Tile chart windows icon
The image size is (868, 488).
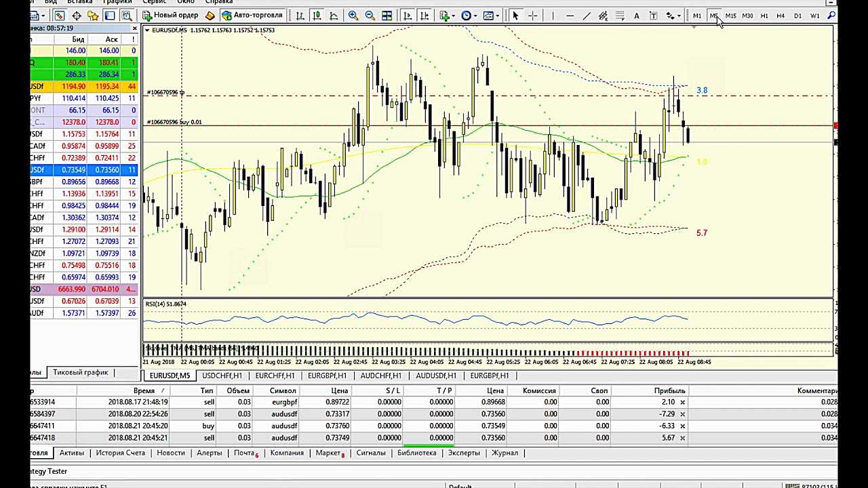point(387,16)
